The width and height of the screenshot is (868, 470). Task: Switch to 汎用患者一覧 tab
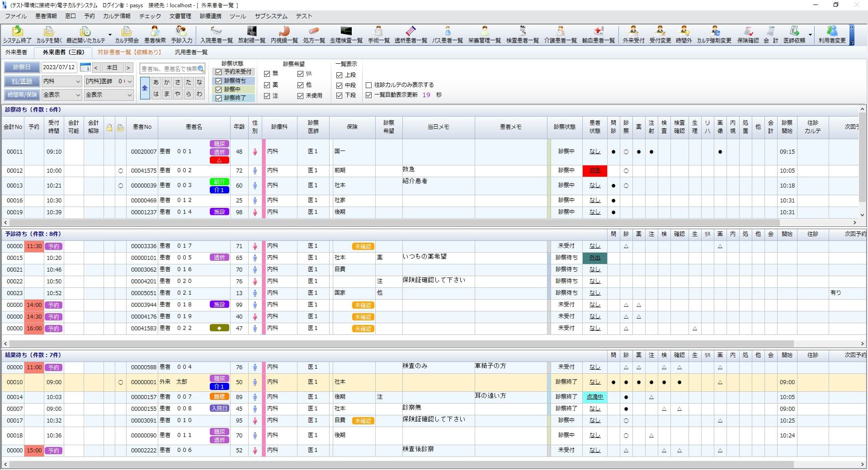tap(191, 52)
